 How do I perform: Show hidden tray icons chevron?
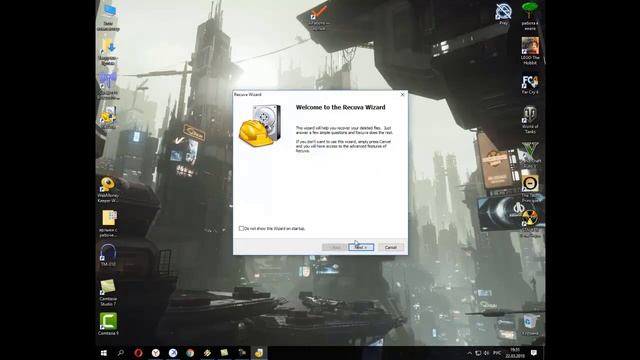pos(469,353)
